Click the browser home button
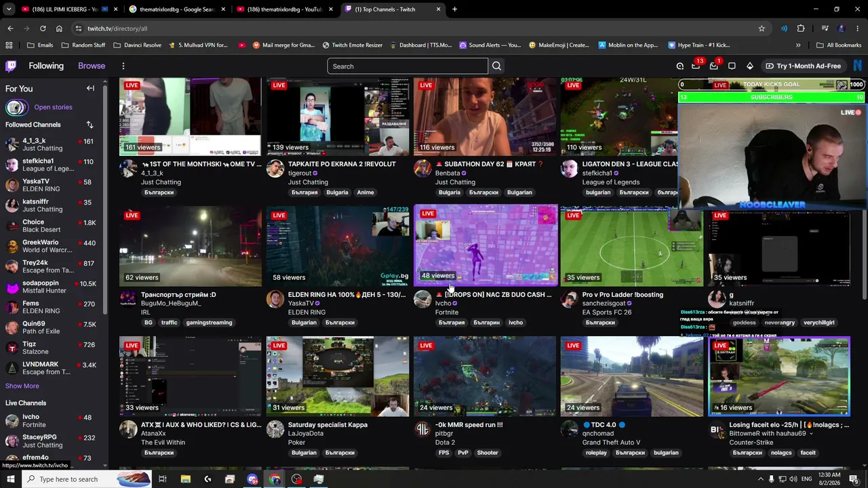This screenshot has height=488, width=868. [59, 28]
